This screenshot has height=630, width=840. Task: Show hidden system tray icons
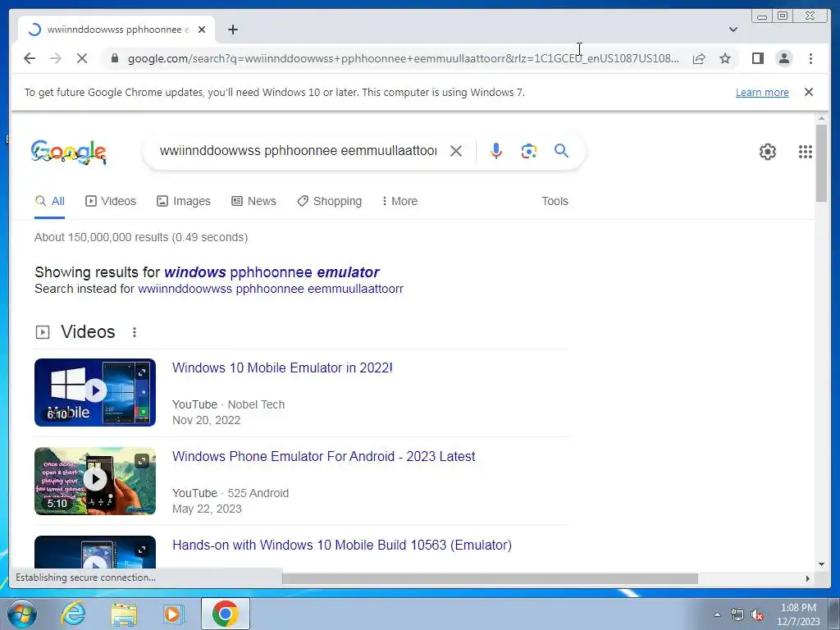[717, 614]
